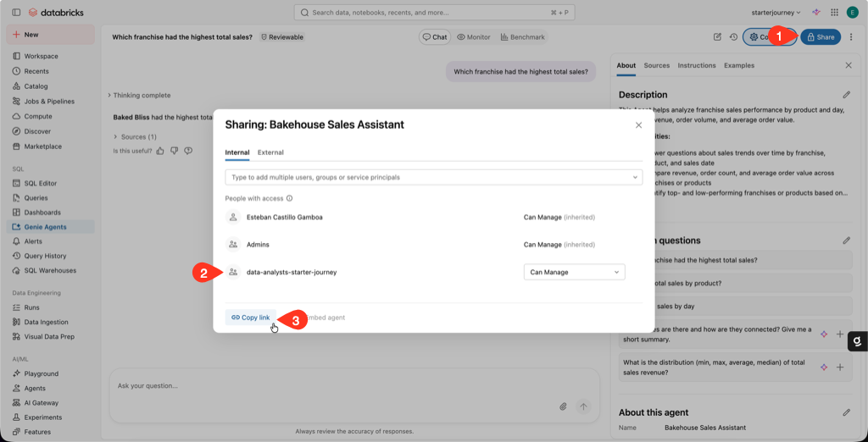Toggle the sidebar collapse icon
Image resolution: width=868 pixels, height=442 pixels.
[16, 12]
